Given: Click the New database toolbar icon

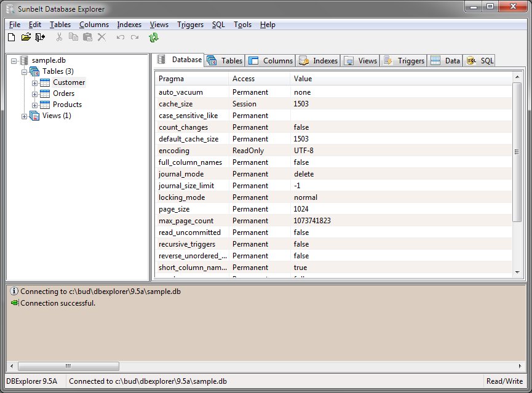Looking at the screenshot, I should coord(12,37).
